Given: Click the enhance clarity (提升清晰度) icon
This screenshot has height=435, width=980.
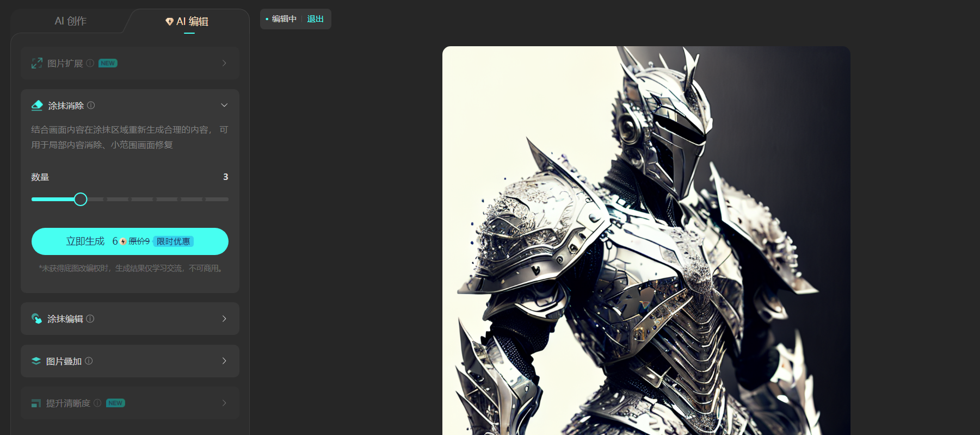Looking at the screenshot, I should [36, 403].
